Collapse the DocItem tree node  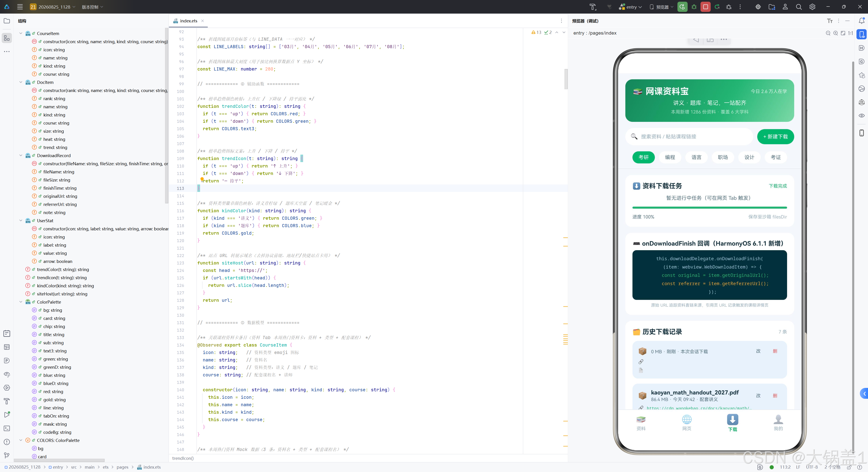click(x=21, y=82)
